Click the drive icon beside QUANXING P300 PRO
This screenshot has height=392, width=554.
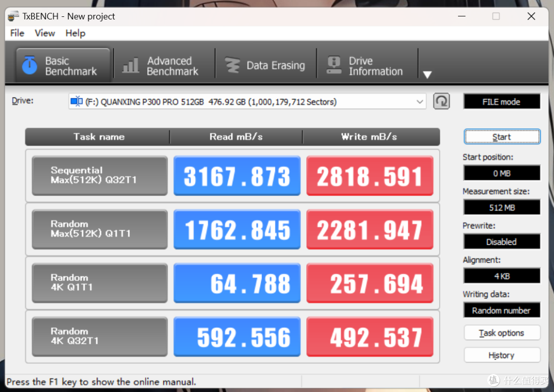76,101
